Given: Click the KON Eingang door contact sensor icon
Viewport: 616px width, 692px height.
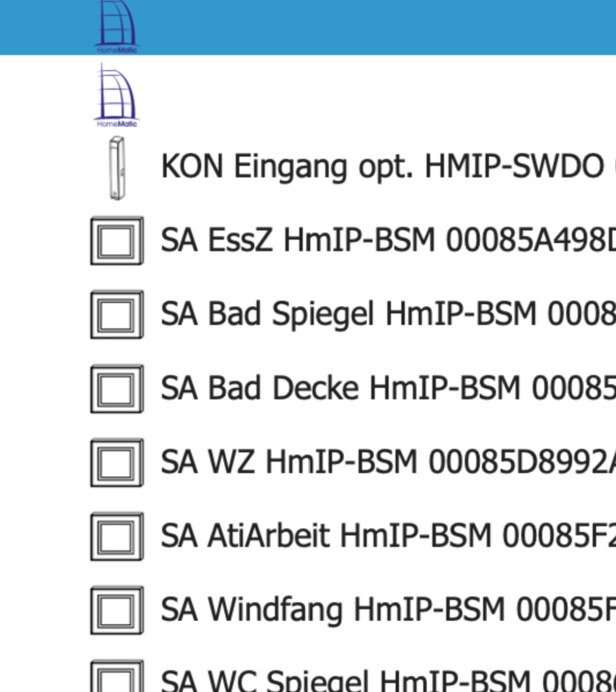Looking at the screenshot, I should coord(116,168).
